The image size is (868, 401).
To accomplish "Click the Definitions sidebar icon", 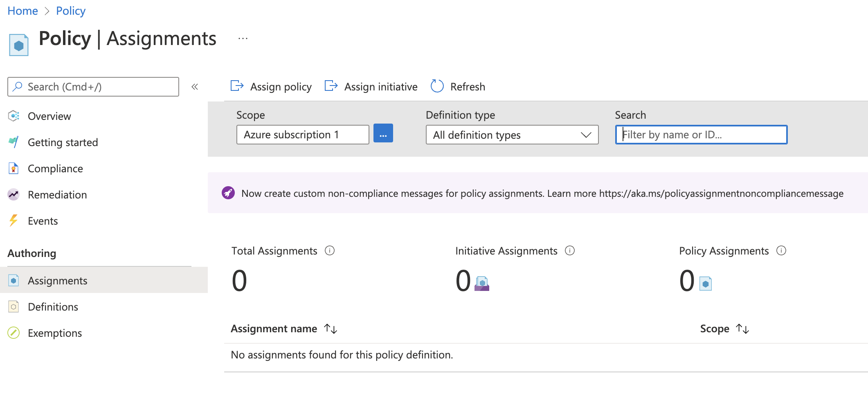I will click(13, 307).
